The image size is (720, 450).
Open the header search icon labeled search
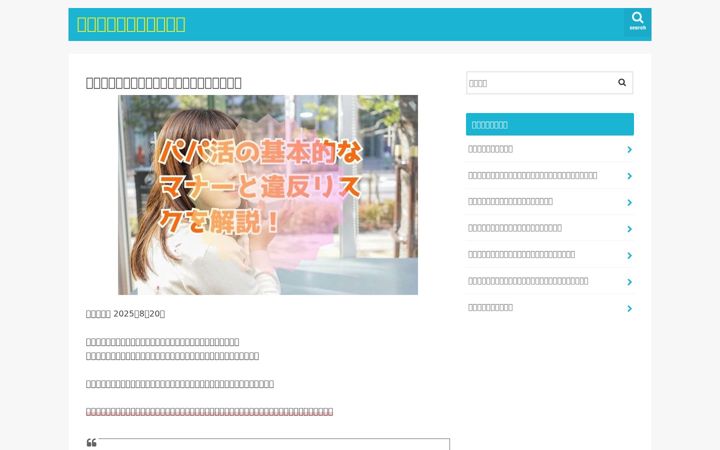click(637, 21)
